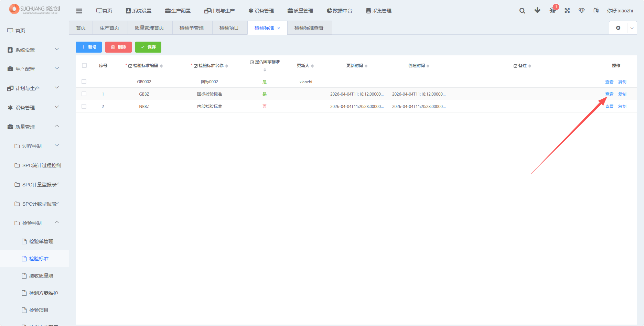The height and width of the screenshot is (326, 644).
Task: Open 生产配置 top menu
Action: pos(178,11)
